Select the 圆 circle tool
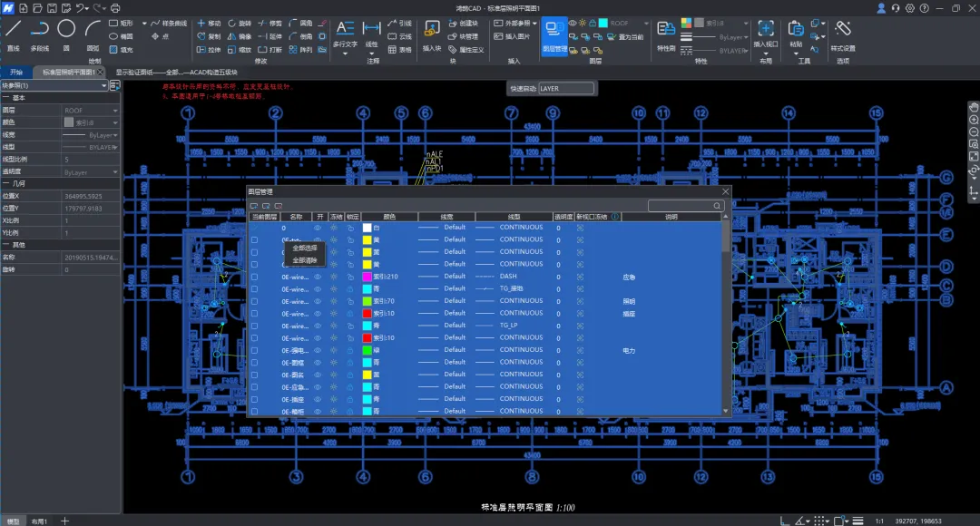 tap(66, 35)
